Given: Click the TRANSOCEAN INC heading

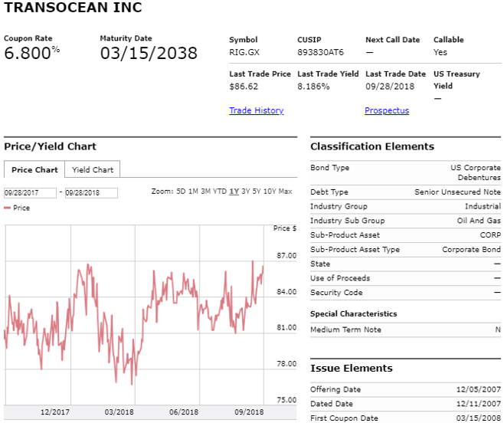Looking at the screenshot, I should coord(73,8).
